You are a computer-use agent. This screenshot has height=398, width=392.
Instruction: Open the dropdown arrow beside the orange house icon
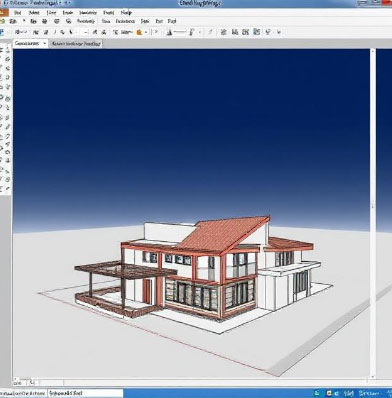pos(146,33)
